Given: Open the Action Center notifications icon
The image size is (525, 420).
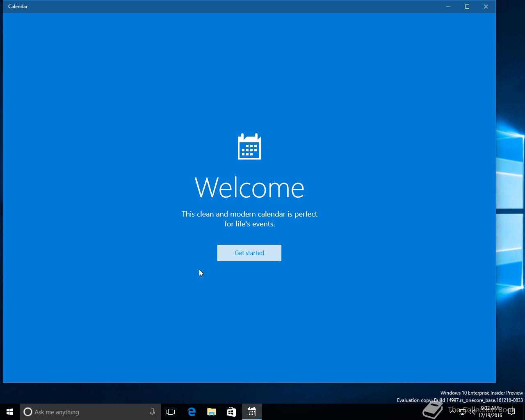Looking at the screenshot, I should pos(511,412).
